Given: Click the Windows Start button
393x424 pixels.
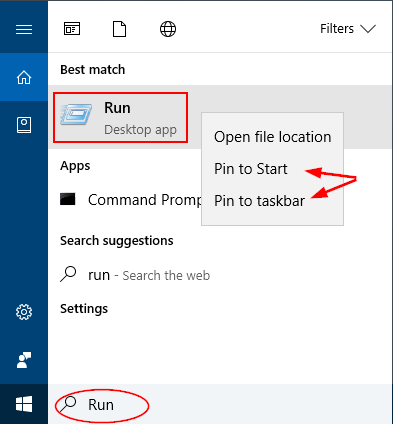Looking at the screenshot, I should click(x=24, y=404).
